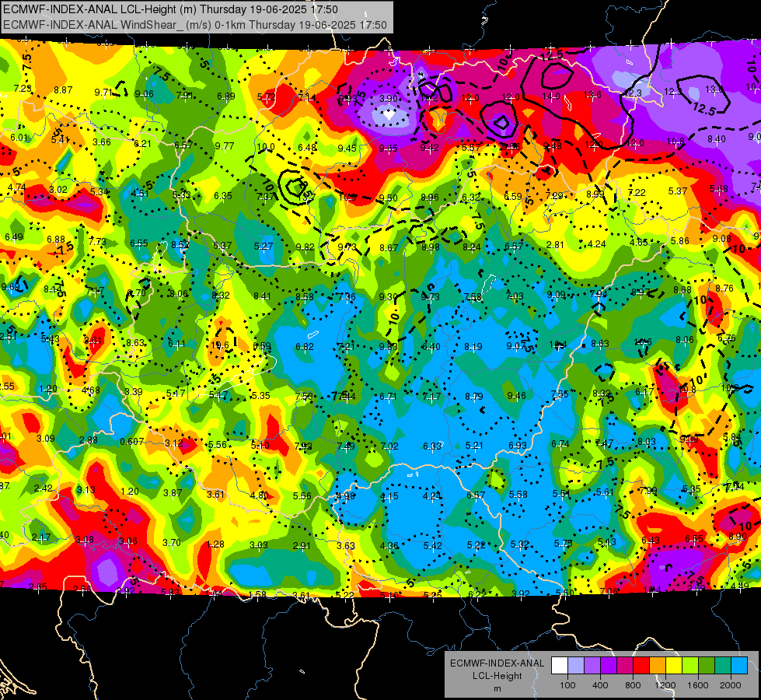761x700 pixels.
Task: Click the wind shear value 8.03
Action: click(647, 441)
